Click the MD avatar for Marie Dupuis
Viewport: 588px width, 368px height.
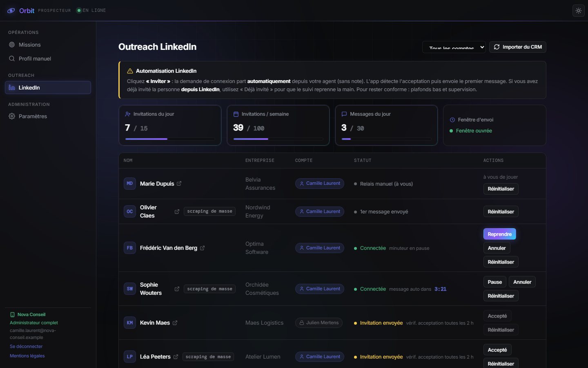click(x=130, y=184)
